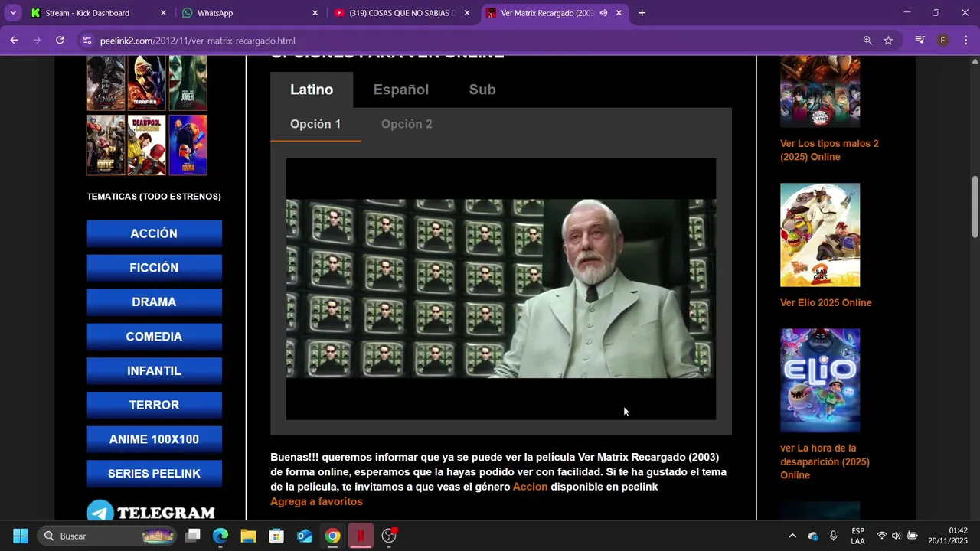
Task: Open the ACCIÓN category button
Action: [x=154, y=233]
